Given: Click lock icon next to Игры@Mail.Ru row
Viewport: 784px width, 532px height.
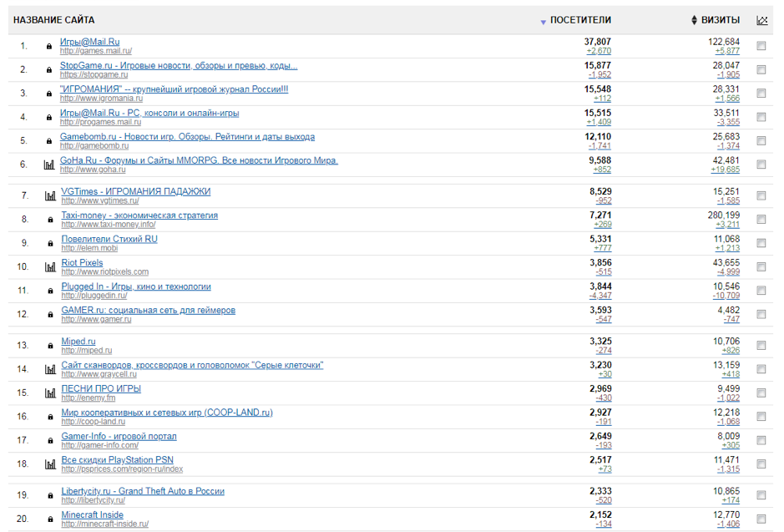Looking at the screenshot, I should coord(49,47).
